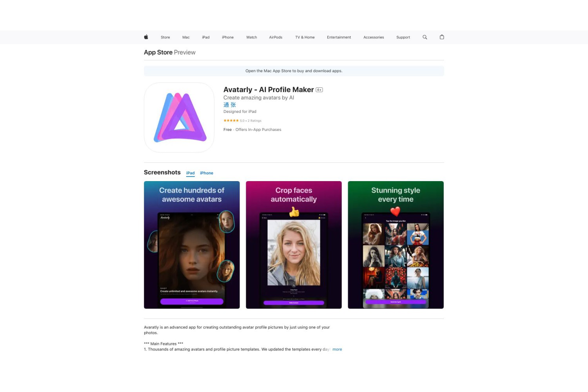Open the Mac menu
The image size is (588, 392).
pos(186,37)
